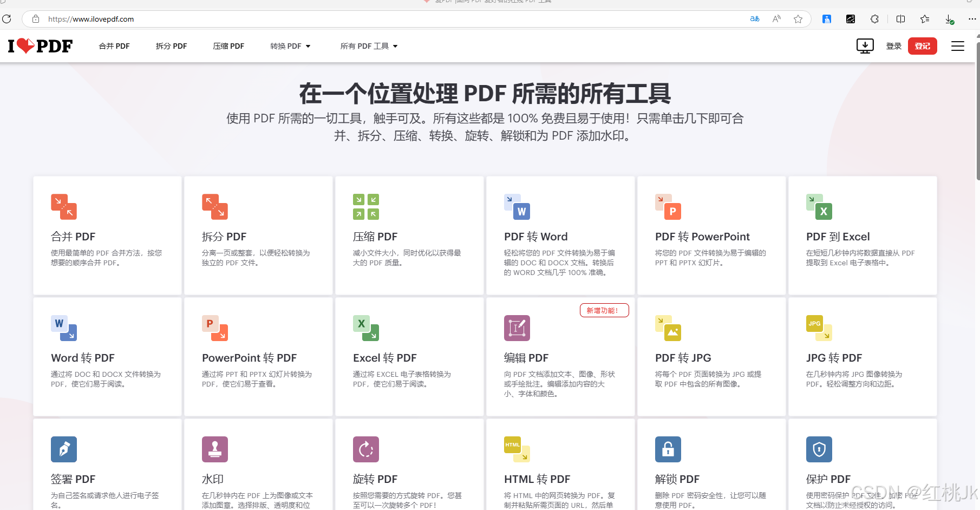The height and width of the screenshot is (510, 980).
Task: Open the browser favorites list icon
Action: (925, 19)
